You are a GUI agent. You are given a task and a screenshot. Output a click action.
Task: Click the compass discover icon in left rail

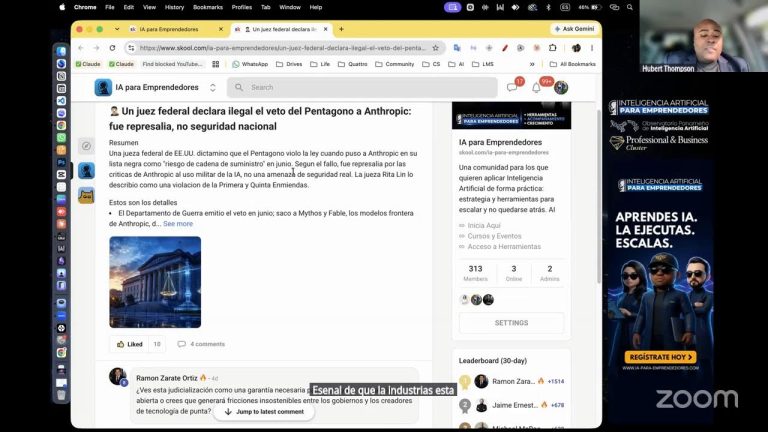tap(86, 146)
